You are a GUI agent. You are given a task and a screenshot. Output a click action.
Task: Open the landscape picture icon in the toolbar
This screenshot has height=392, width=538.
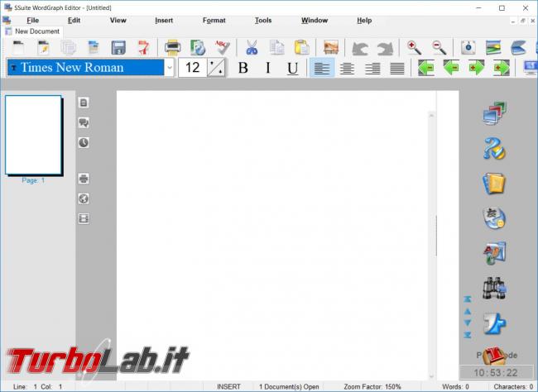click(493, 47)
